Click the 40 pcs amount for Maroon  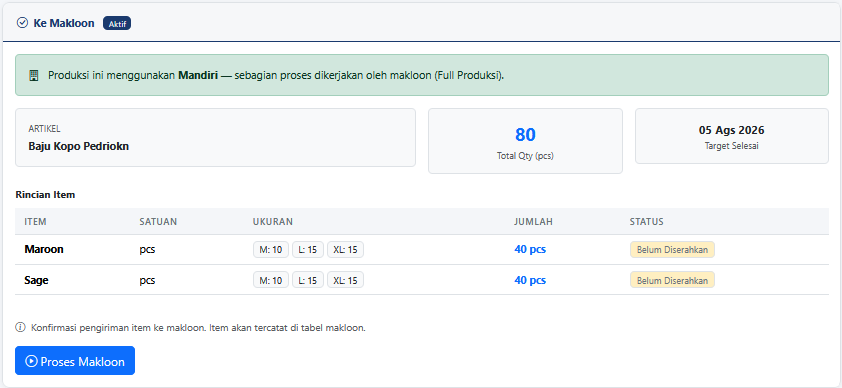530,250
